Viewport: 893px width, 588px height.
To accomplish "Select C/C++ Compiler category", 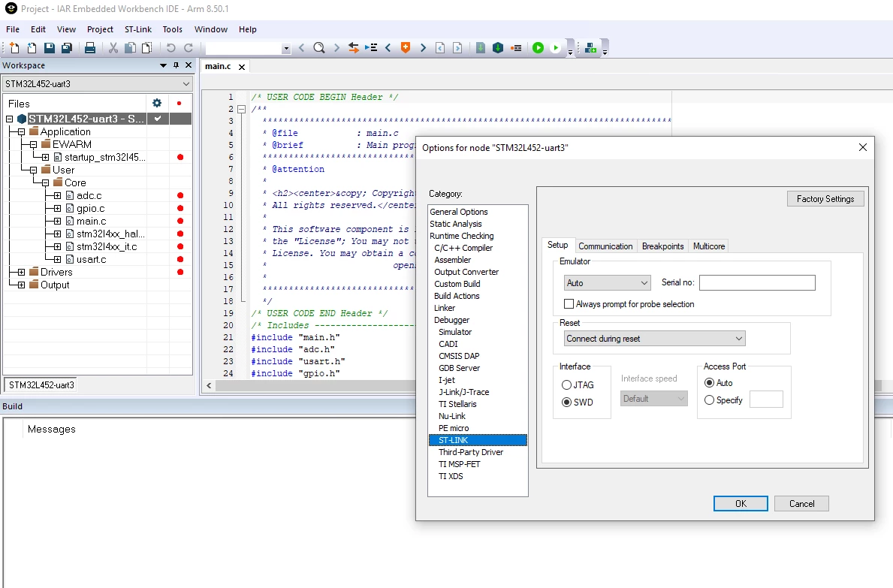I will (x=463, y=248).
